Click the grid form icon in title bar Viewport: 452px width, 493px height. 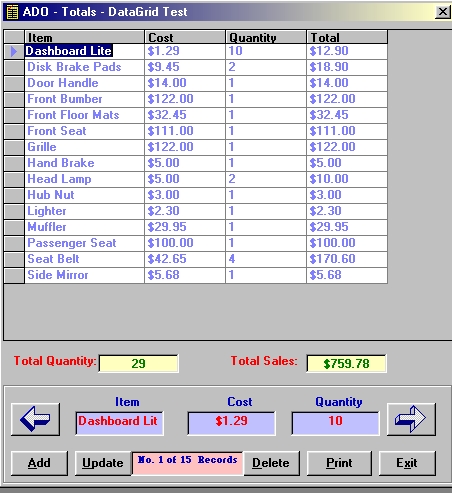coord(12,12)
